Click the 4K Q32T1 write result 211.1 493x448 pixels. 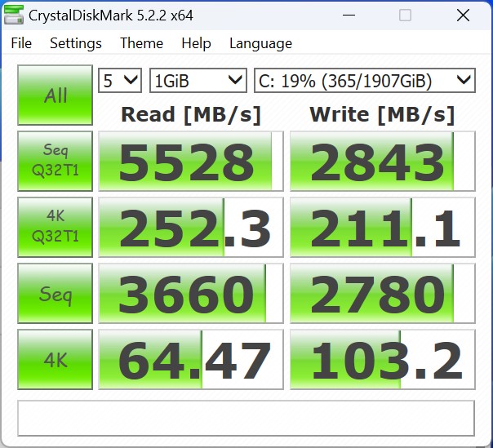coord(382,227)
